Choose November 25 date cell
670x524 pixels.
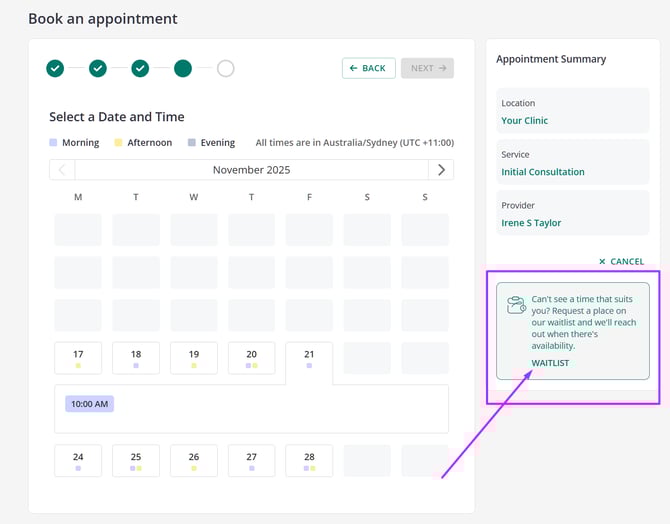(136, 461)
